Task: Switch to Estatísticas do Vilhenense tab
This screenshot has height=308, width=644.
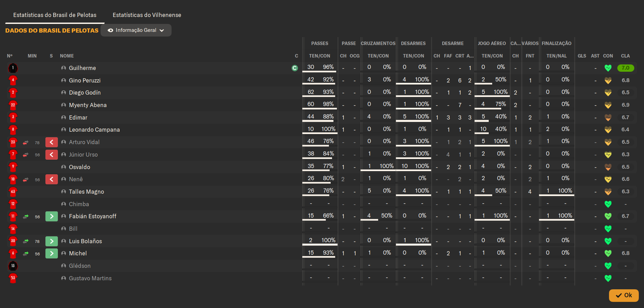Action: (x=147, y=15)
